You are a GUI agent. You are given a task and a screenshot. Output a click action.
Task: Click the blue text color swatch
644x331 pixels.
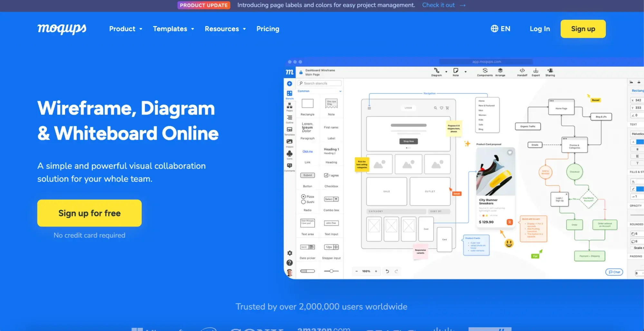[640, 142]
